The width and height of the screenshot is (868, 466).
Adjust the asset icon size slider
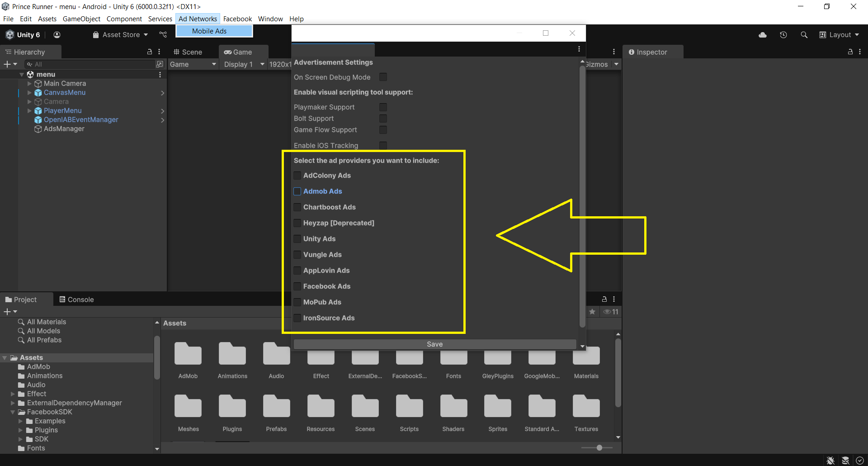(x=599, y=447)
